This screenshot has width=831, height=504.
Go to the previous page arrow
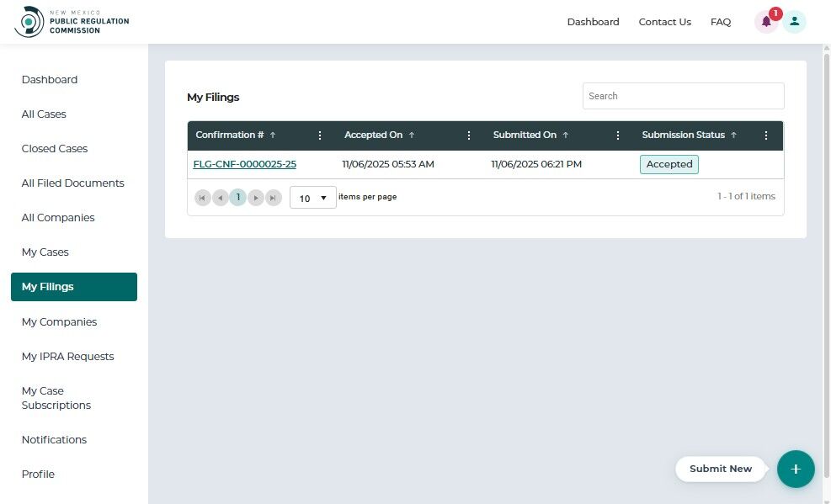tap(221, 198)
